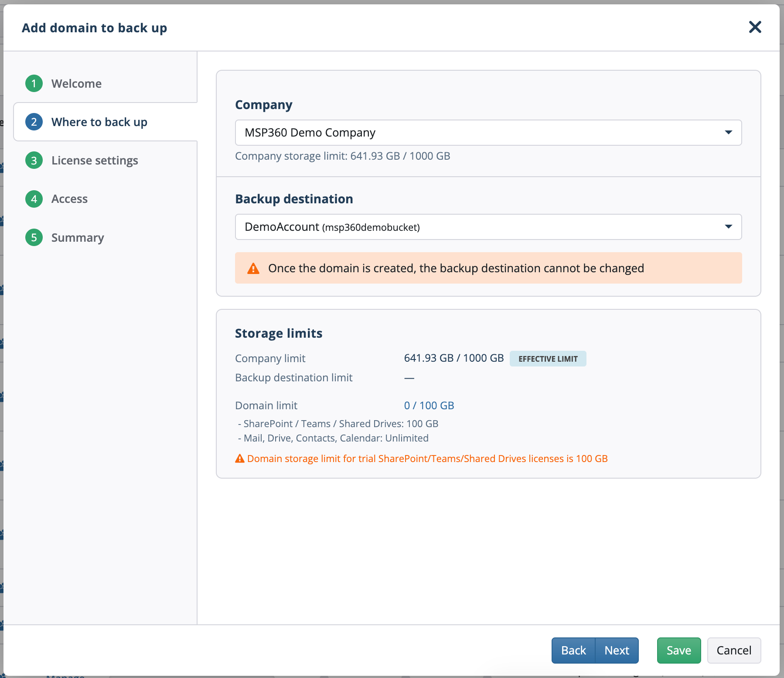Close the Add domain dialog

click(755, 27)
